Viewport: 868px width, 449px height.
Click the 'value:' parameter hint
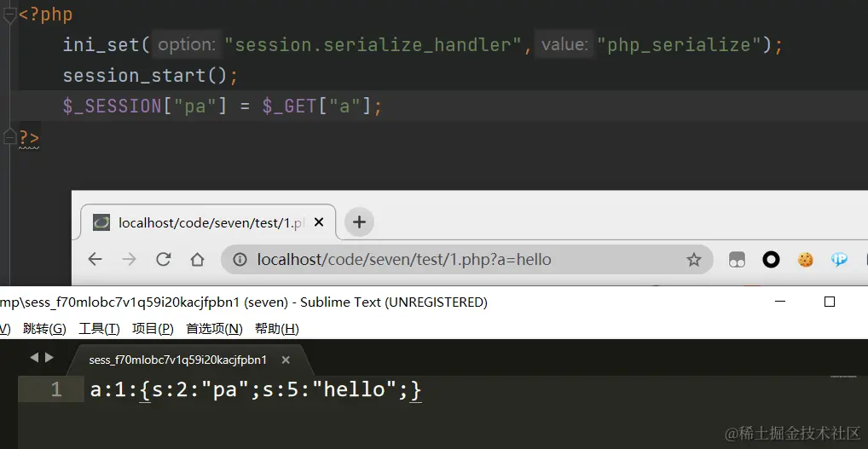click(564, 45)
